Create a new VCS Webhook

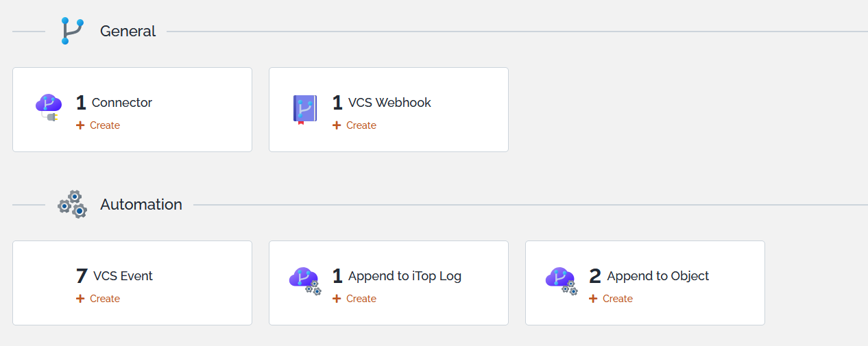click(x=354, y=125)
